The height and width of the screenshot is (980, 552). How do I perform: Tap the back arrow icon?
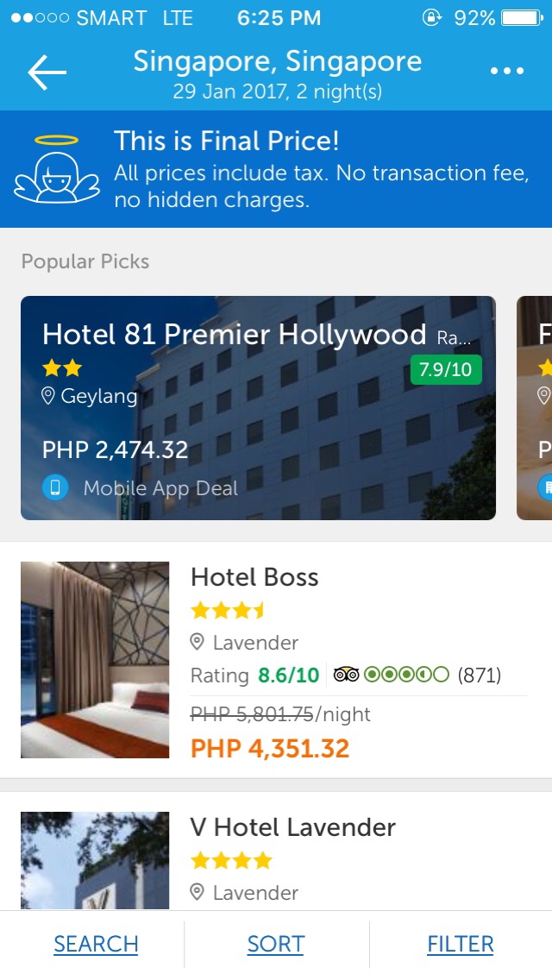pyautogui.click(x=47, y=72)
